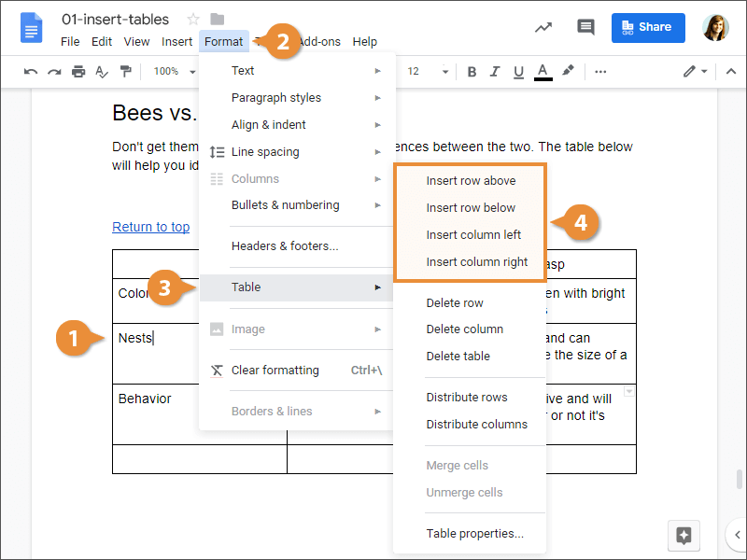Expand the Text submenu
Image resolution: width=747 pixels, height=560 pixels.
(297, 71)
